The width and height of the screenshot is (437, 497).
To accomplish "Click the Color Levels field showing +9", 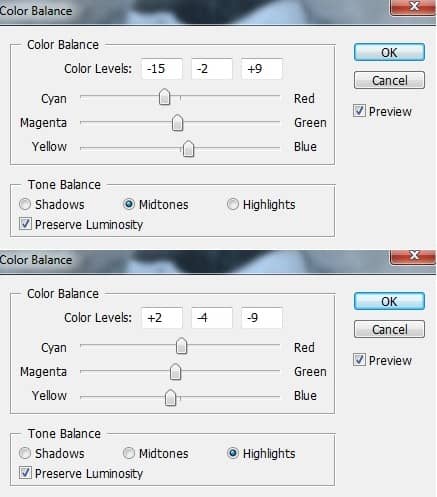I will coord(262,69).
